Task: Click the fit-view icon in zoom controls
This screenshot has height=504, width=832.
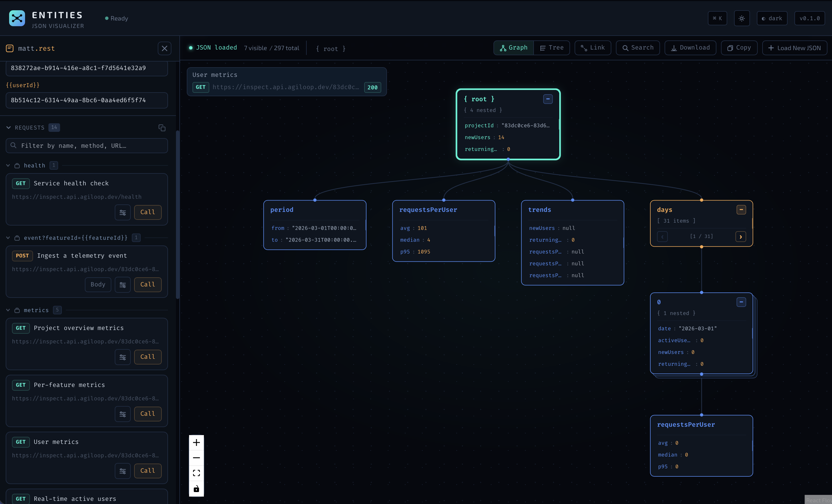Action: (x=196, y=473)
